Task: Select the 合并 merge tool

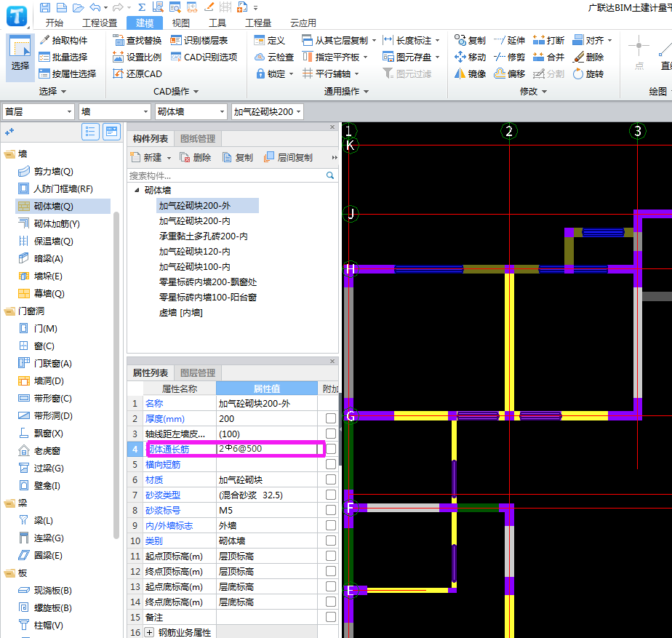Action: pos(549,57)
